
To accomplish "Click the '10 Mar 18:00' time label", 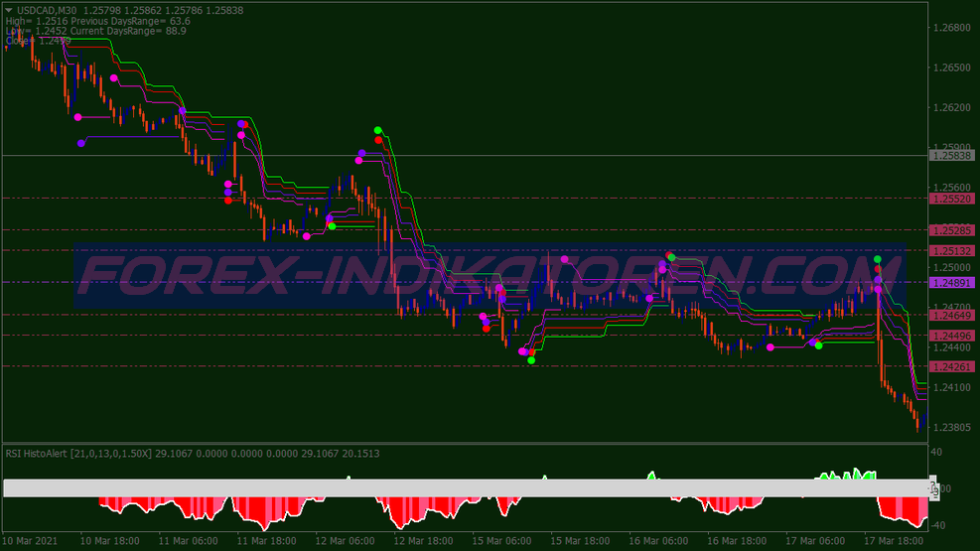I will pos(109,541).
